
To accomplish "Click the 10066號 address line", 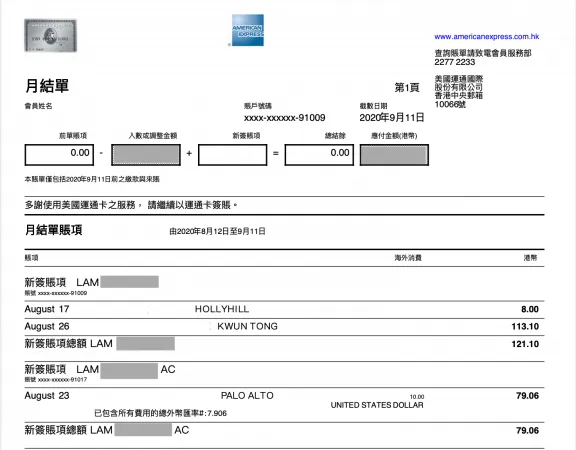I will click(x=450, y=105).
